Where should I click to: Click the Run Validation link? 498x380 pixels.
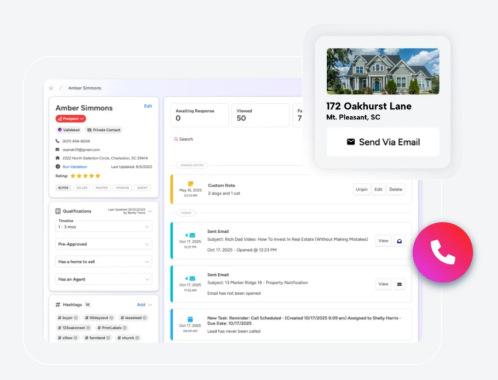[x=75, y=167]
